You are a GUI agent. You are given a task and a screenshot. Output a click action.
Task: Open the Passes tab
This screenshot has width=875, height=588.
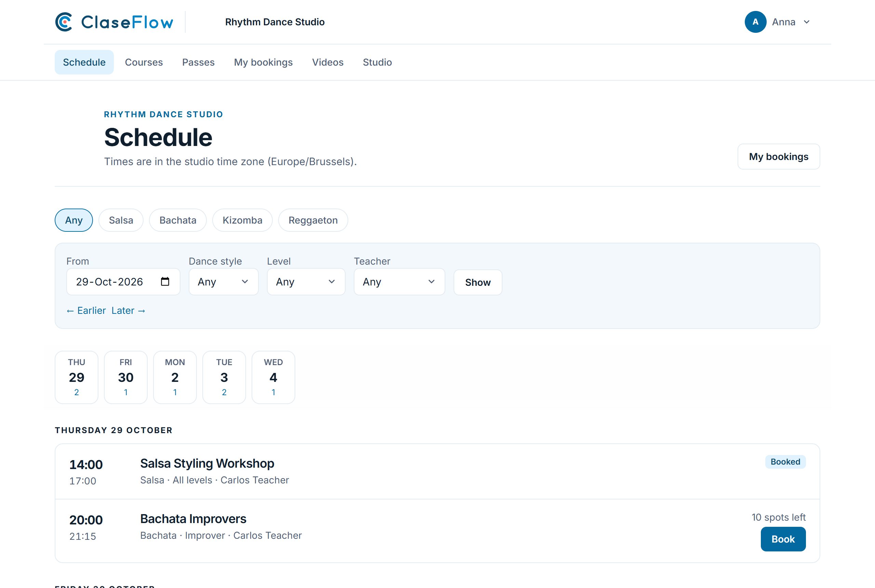pyautogui.click(x=198, y=62)
